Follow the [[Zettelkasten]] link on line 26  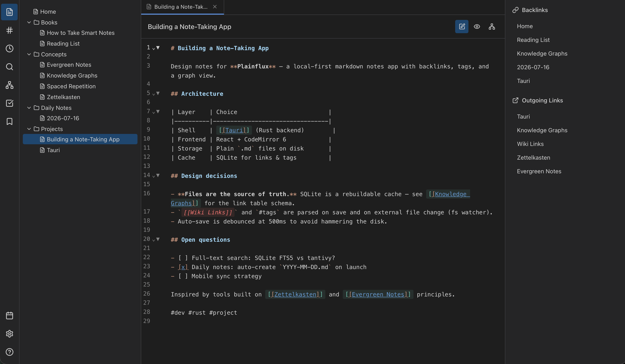pyautogui.click(x=295, y=294)
